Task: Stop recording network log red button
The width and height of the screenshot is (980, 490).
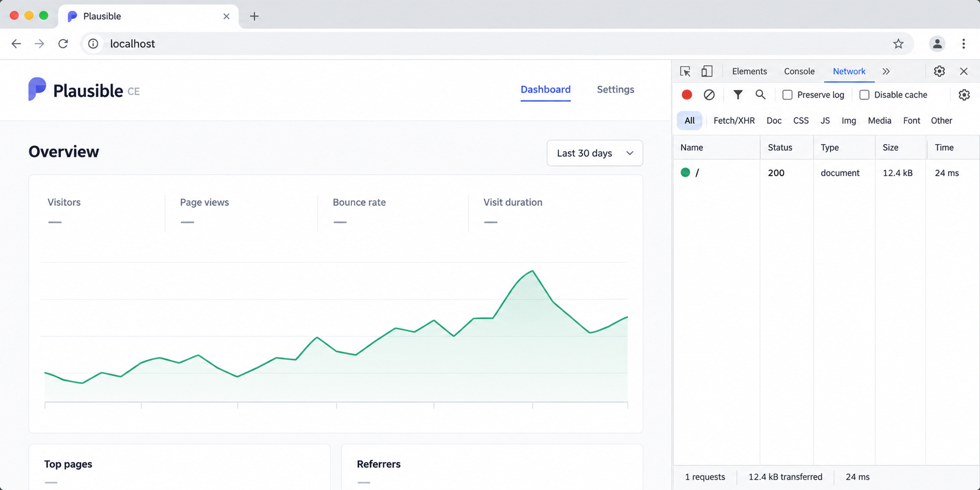Action: pyautogui.click(x=687, y=94)
